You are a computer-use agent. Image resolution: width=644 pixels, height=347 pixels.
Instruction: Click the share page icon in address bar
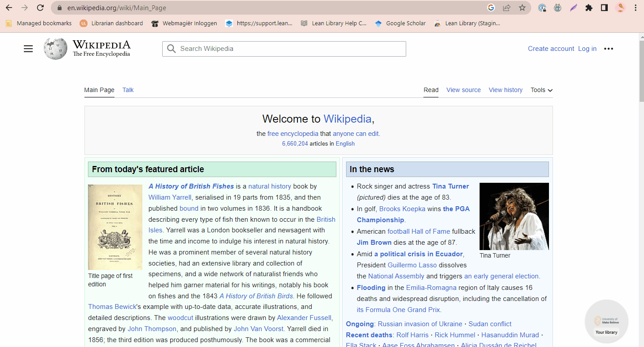[507, 8]
